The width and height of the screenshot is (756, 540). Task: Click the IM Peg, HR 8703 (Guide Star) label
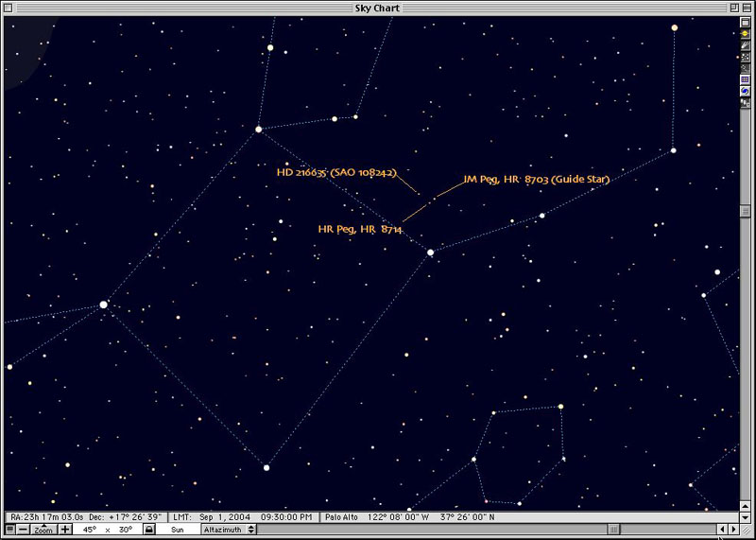click(537, 179)
